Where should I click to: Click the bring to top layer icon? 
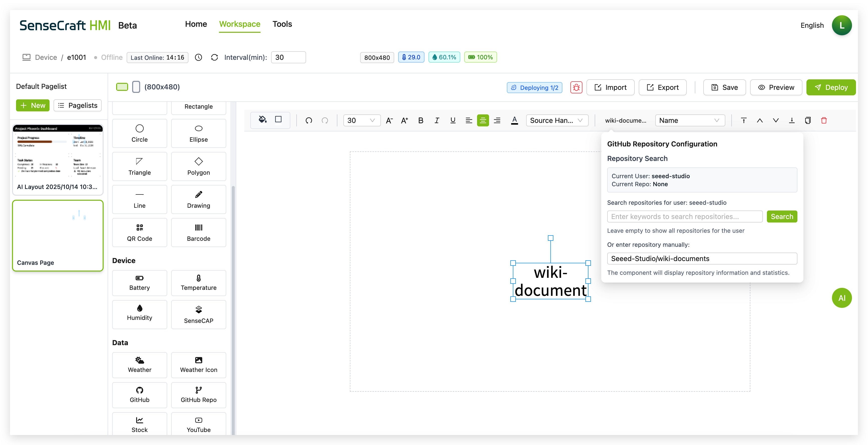(x=743, y=121)
